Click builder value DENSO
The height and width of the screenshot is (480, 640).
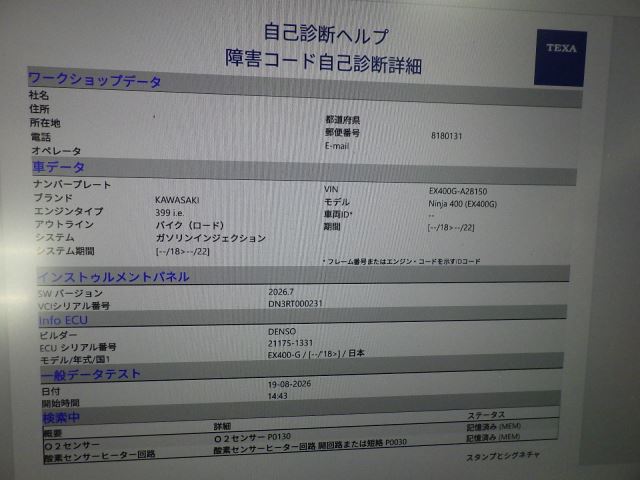click(282, 331)
